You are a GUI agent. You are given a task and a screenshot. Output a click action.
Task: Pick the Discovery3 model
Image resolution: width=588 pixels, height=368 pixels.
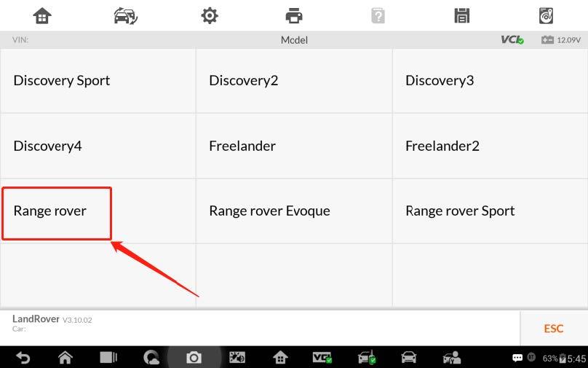click(490, 81)
